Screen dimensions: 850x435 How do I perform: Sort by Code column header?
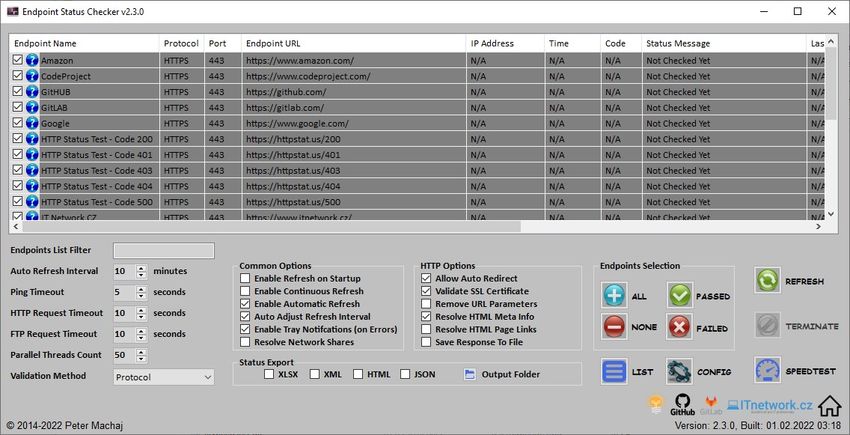pos(621,43)
